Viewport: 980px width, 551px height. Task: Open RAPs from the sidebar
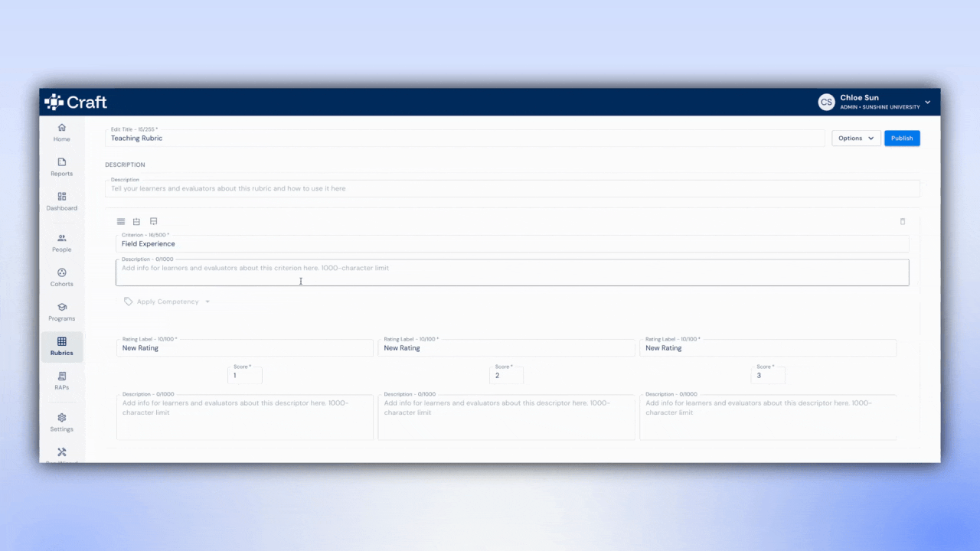61,380
